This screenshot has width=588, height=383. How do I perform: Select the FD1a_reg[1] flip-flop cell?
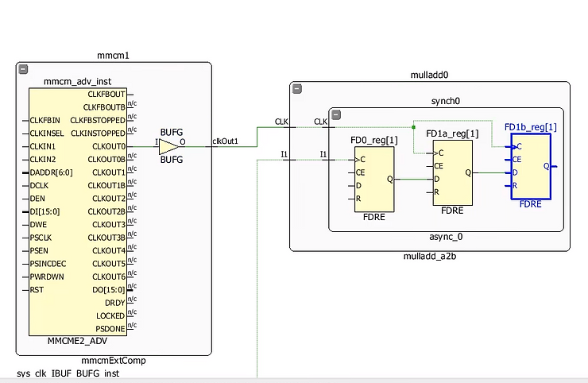tap(452, 172)
